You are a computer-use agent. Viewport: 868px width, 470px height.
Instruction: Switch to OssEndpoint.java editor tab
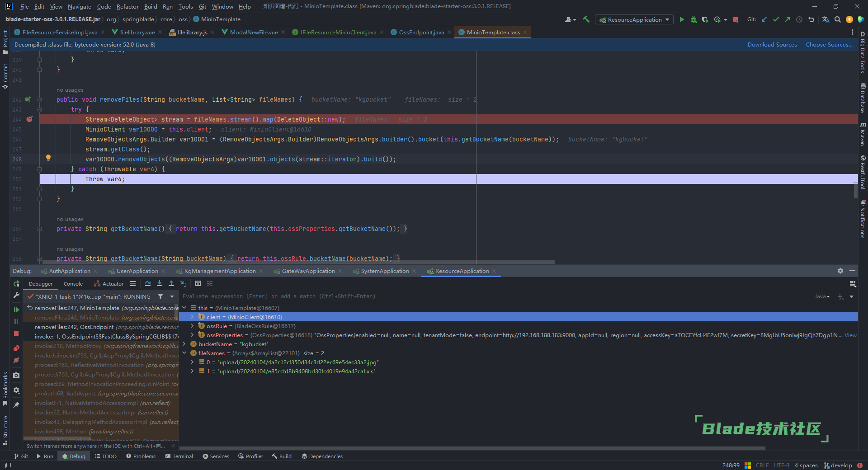pyautogui.click(x=421, y=32)
